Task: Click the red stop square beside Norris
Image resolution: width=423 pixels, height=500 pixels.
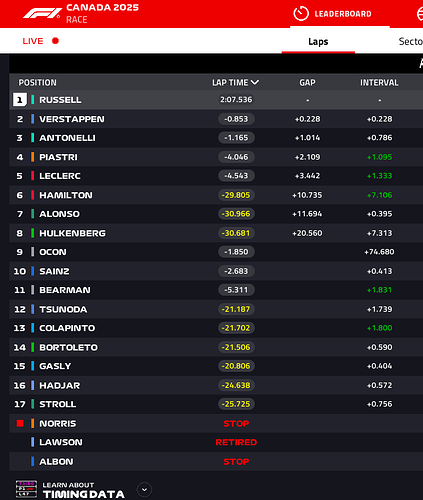Action: point(20,423)
